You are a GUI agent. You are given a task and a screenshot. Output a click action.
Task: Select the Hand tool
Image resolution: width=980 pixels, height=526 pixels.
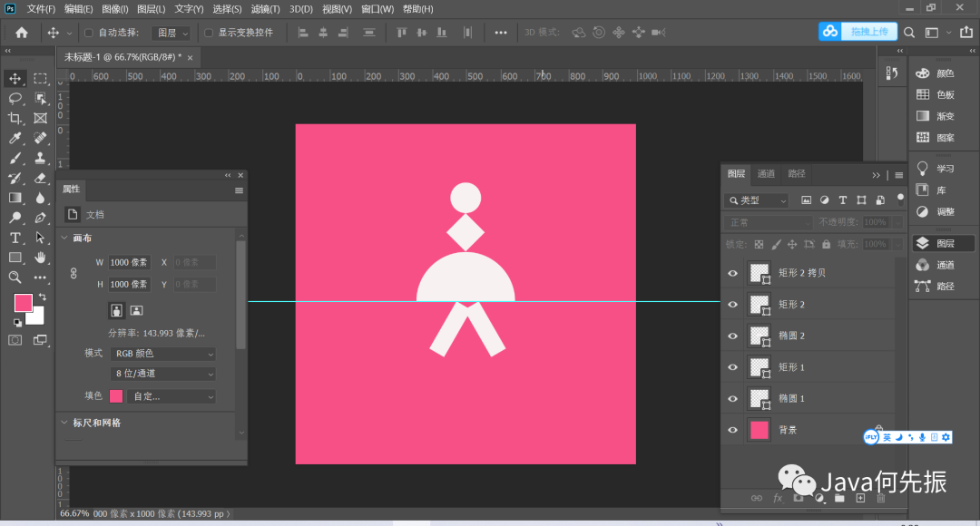(x=40, y=258)
